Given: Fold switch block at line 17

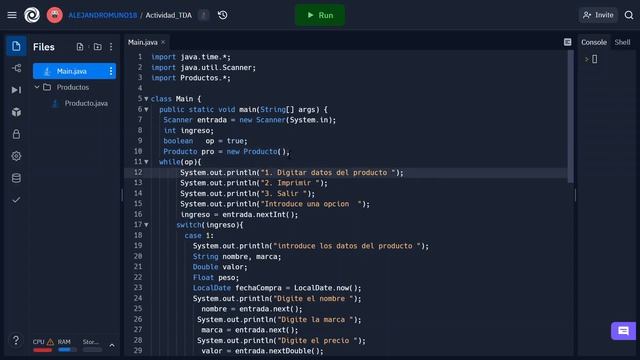Looking at the screenshot, I should tap(146, 225).
